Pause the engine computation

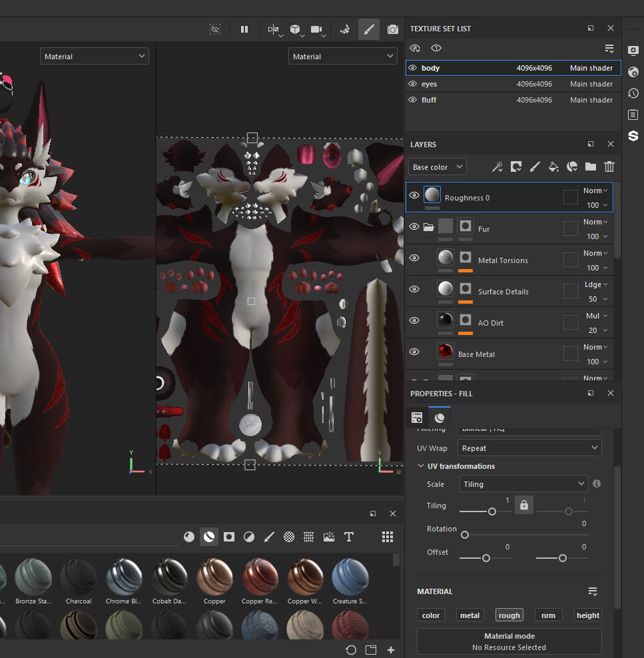pyautogui.click(x=244, y=29)
